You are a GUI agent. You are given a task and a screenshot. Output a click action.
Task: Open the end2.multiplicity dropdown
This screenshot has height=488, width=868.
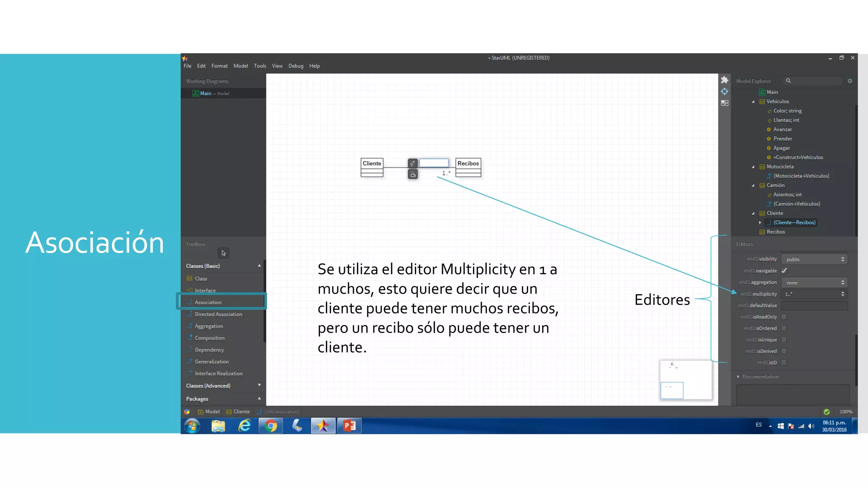[x=814, y=294]
